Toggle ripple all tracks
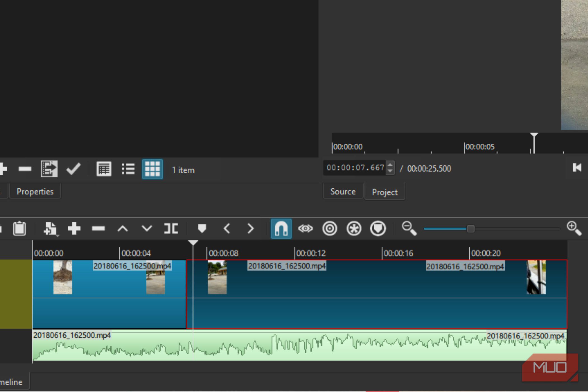This screenshot has height=392, width=588. click(354, 228)
